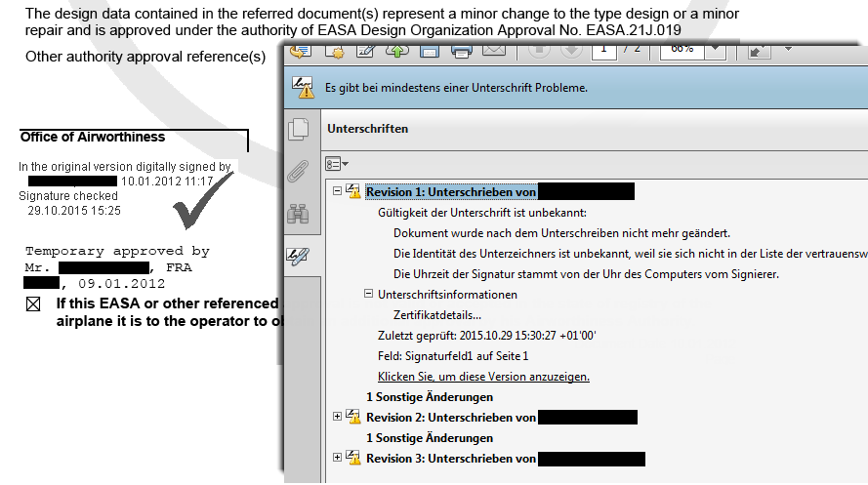
Task: Select 'Revision 3: Unterschrieben von' row
Action: coord(451,459)
